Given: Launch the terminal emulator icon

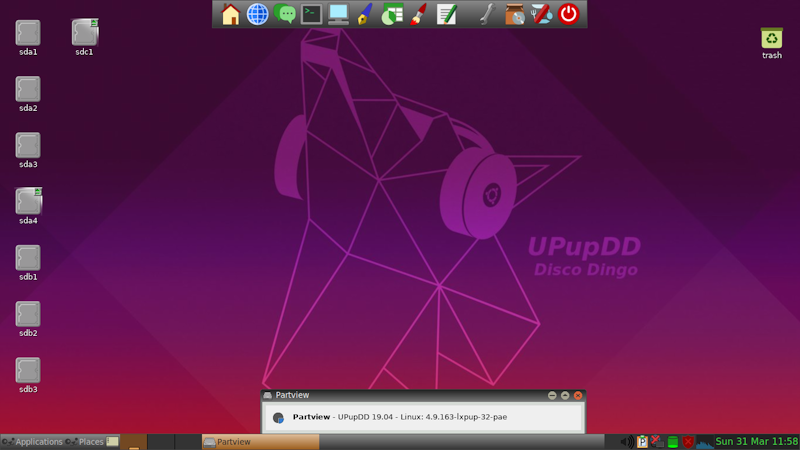Looking at the screenshot, I should [311, 14].
